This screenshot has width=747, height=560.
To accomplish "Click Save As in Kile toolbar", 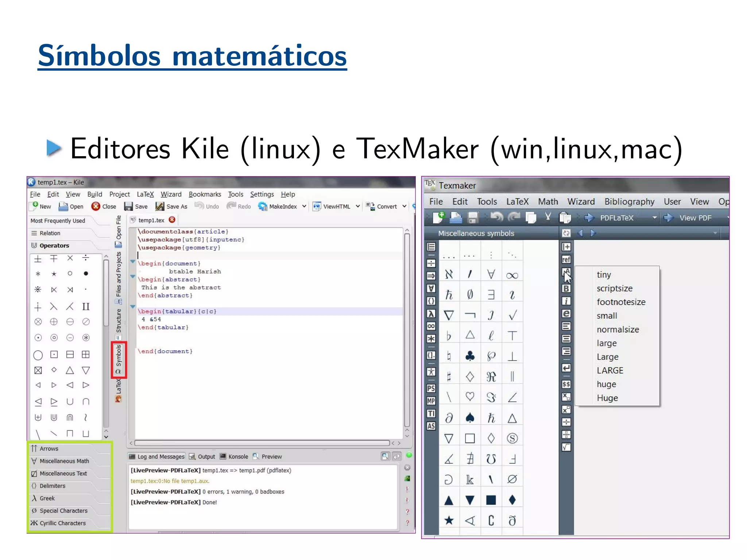I will click(x=171, y=206).
